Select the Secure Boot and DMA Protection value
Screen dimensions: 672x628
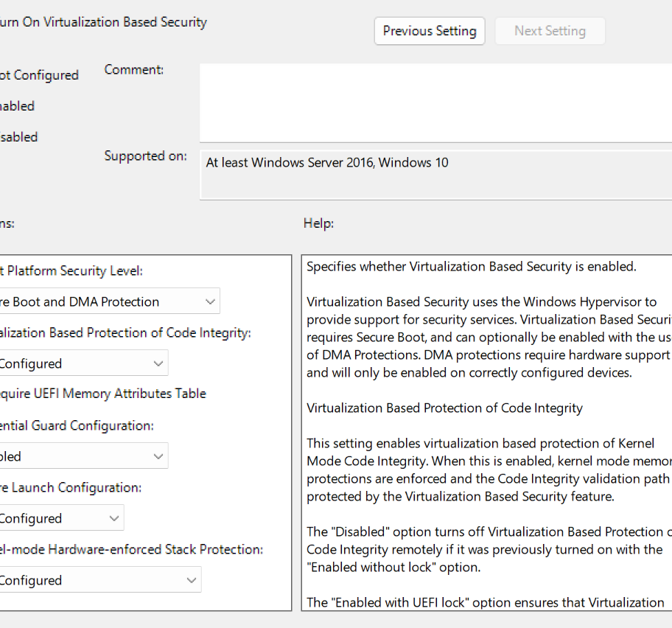(88, 301)
